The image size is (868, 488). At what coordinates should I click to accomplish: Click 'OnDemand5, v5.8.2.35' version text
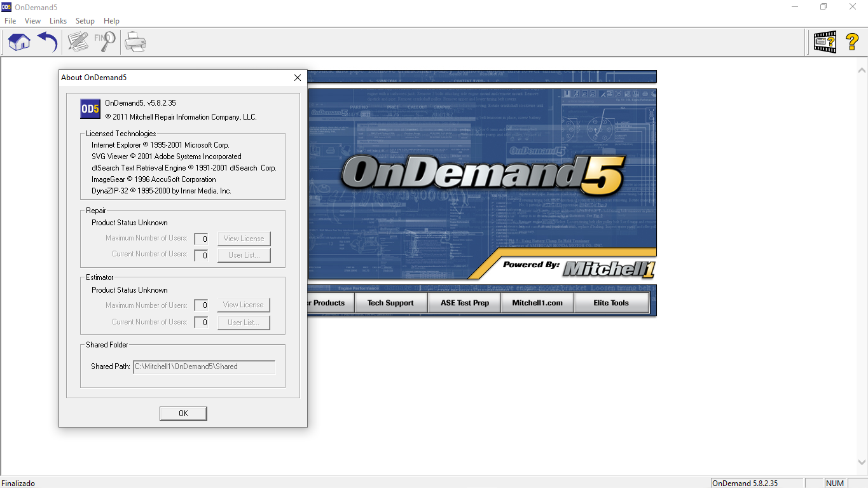[141, 102]
